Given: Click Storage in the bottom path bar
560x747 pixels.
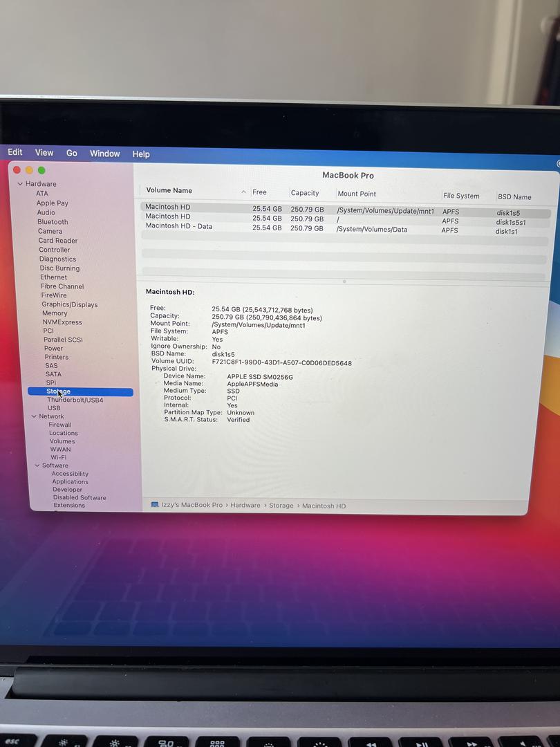Looking at the screenshot, I should (281, 506).
